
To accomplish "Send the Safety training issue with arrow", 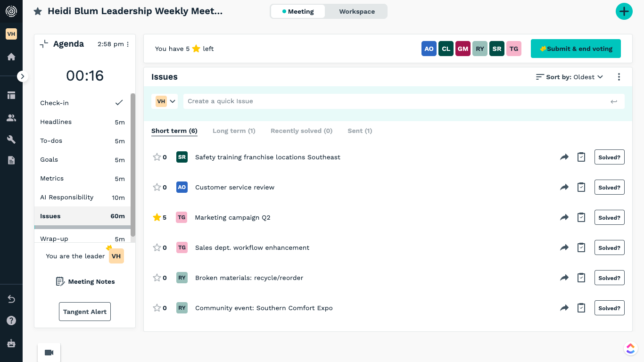I will (564, 157).
